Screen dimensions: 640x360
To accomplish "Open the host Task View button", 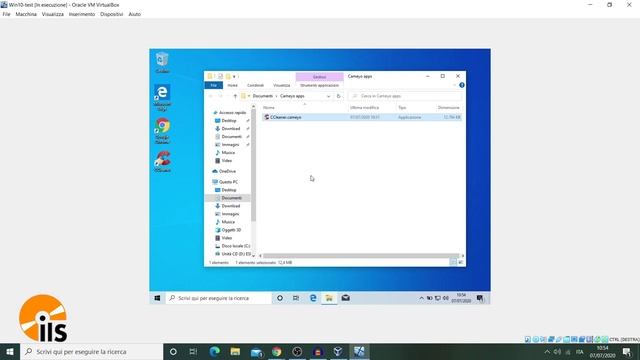I will coord(193,352).
